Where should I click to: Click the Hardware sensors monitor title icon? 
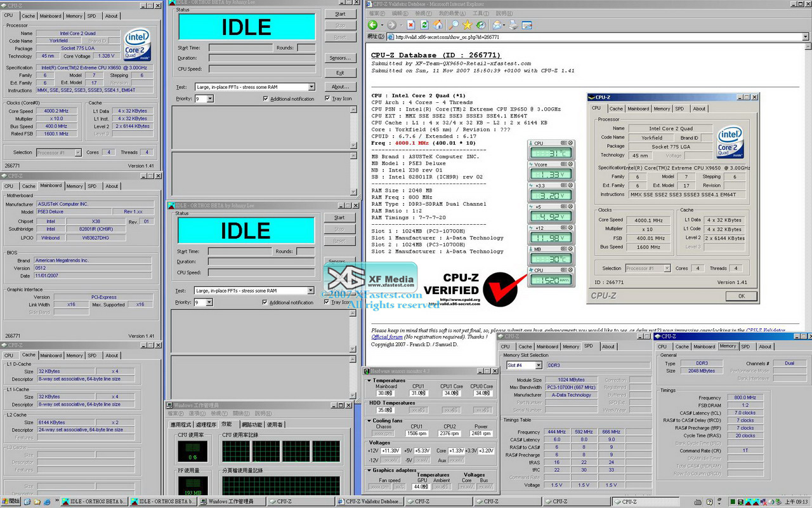pos(367,371)
